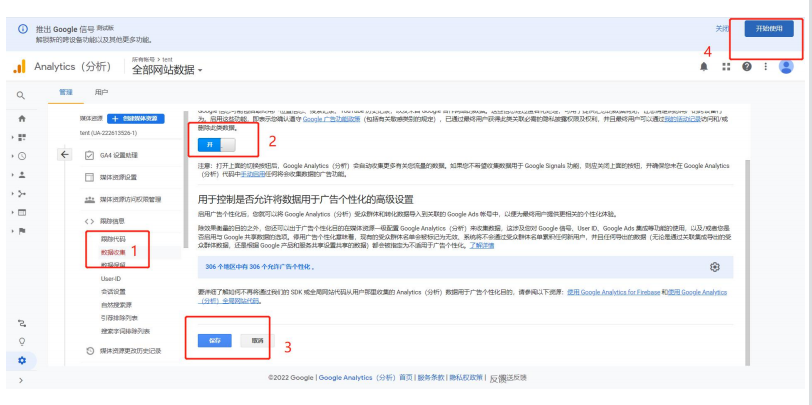
Task: Open the Realtime clock icon in sidebar
Action: [22, 156]
